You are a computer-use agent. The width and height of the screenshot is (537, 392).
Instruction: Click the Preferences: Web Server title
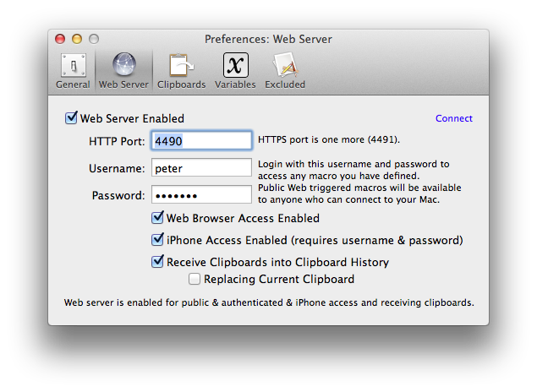click(x=268, y=40)
